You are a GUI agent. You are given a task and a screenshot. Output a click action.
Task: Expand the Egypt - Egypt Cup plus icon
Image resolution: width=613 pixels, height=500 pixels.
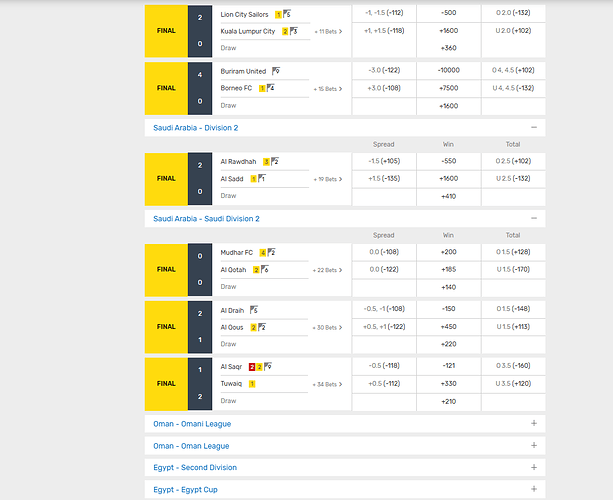534,489
